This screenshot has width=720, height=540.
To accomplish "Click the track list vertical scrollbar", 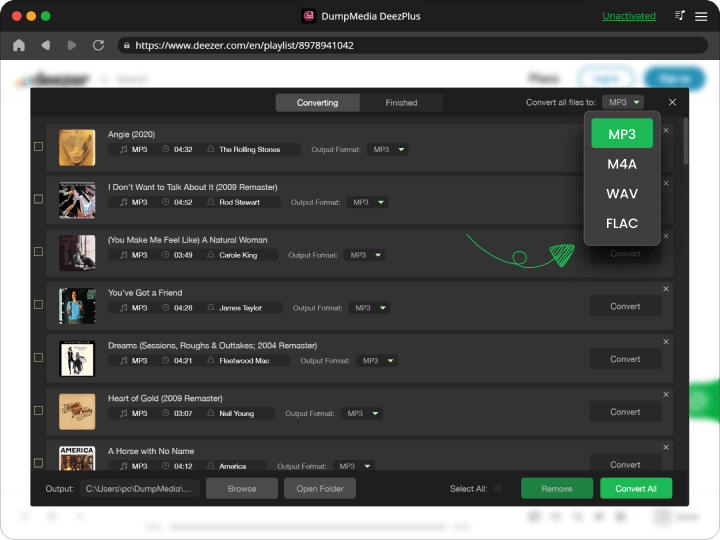I will click(686, 141).
